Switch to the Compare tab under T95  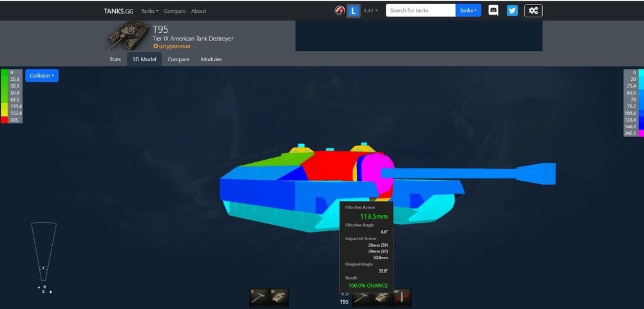point(178,59)
